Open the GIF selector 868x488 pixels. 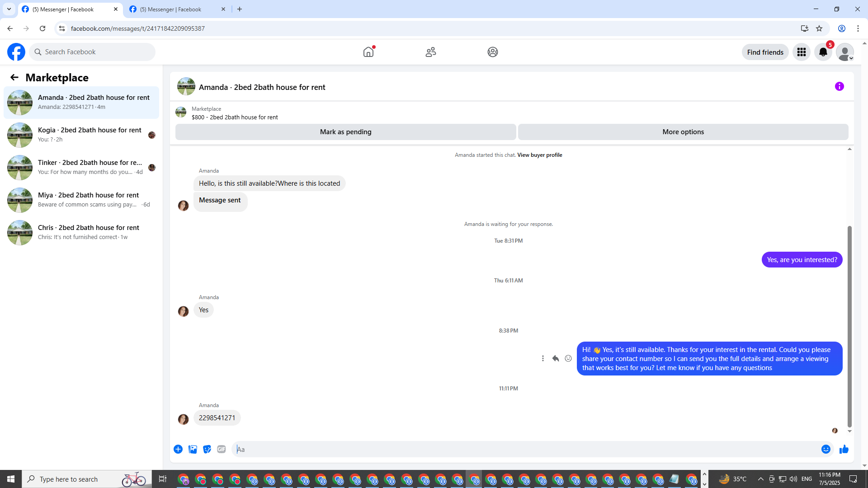point(221,449)
